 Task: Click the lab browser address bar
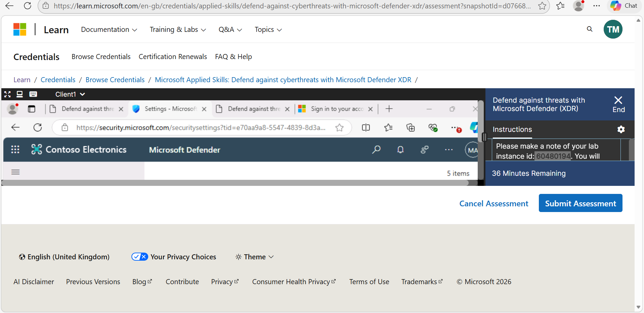[x=202, y=127]
